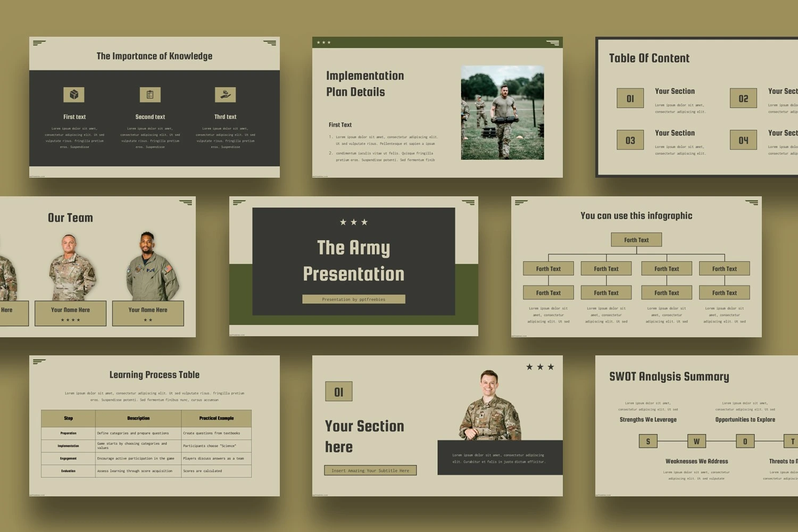
Task: Select the hand icon above Thrd text
Action: pyautogui.click(x=226, y=95)
